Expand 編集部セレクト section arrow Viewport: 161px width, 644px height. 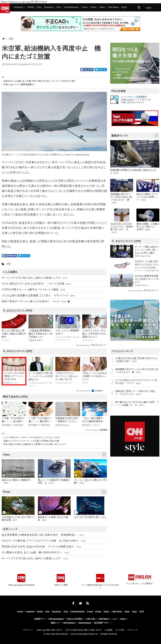pos(156,136)
